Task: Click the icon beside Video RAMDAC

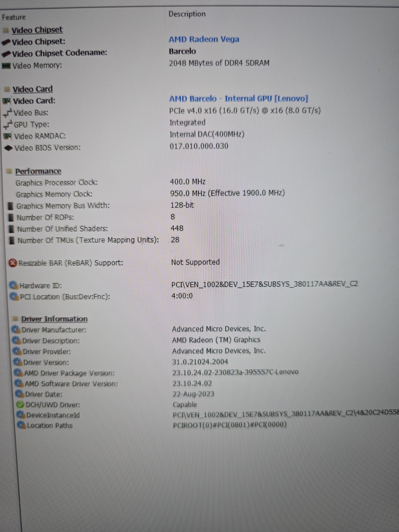Action: (x=8, y=136)
